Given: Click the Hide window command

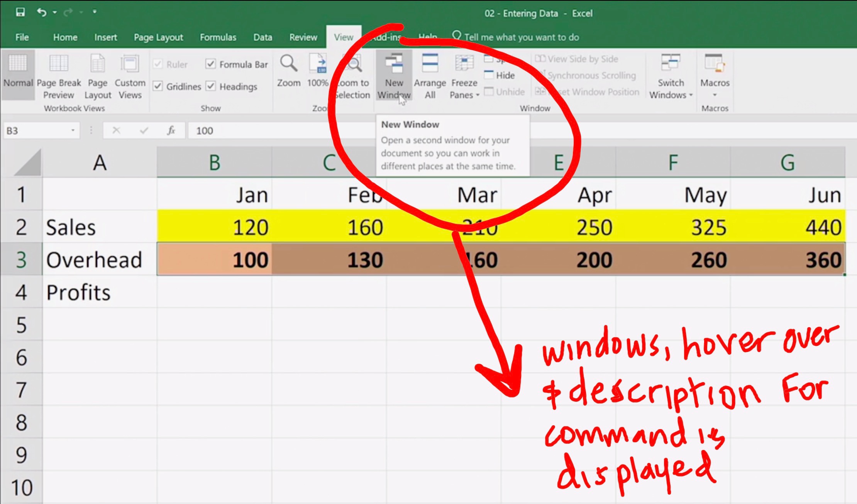Looking at the screenshot, I should coord(500,75).
